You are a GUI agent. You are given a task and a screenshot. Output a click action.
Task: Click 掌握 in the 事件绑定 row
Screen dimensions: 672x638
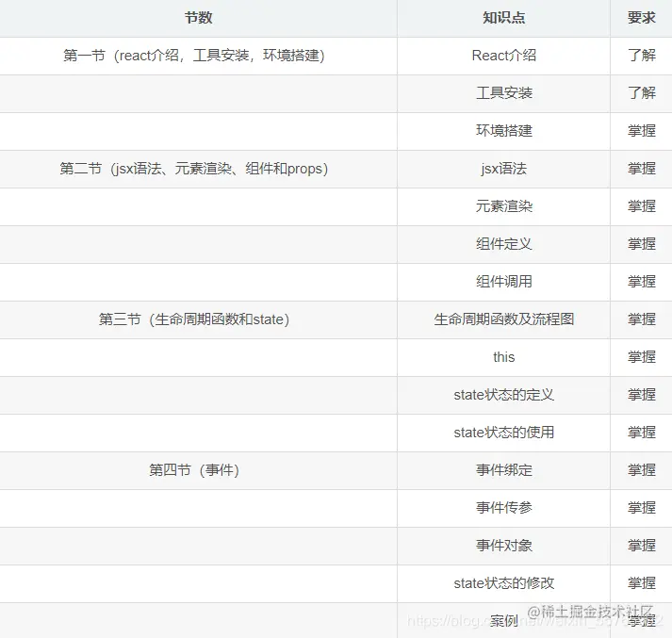click(641, 470)
